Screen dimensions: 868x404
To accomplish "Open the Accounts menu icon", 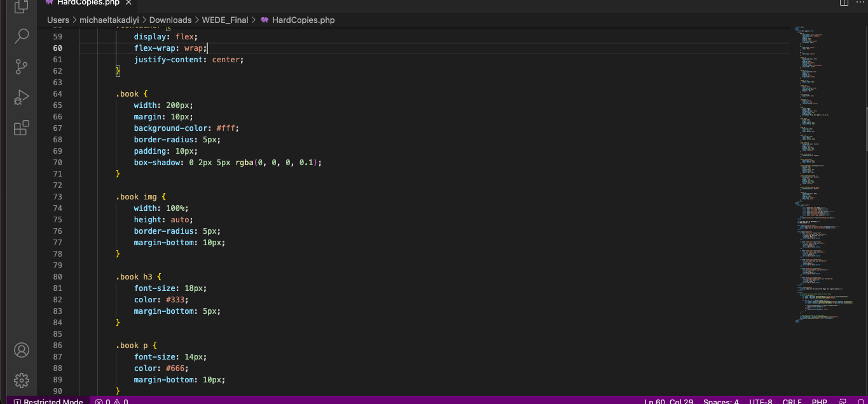I will click(22, 350).
